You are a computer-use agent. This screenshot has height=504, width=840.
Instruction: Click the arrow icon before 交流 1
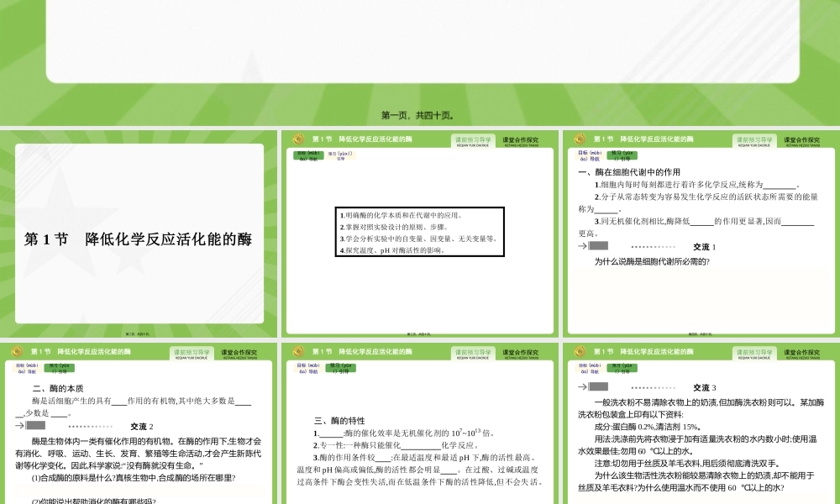tap(581, 246)
